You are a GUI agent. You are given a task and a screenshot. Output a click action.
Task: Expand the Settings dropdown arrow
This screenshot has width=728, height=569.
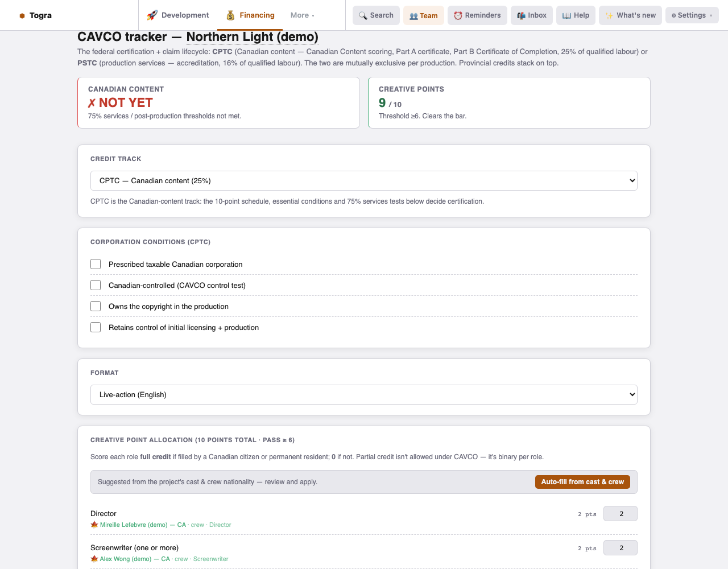tap(711, 16)
